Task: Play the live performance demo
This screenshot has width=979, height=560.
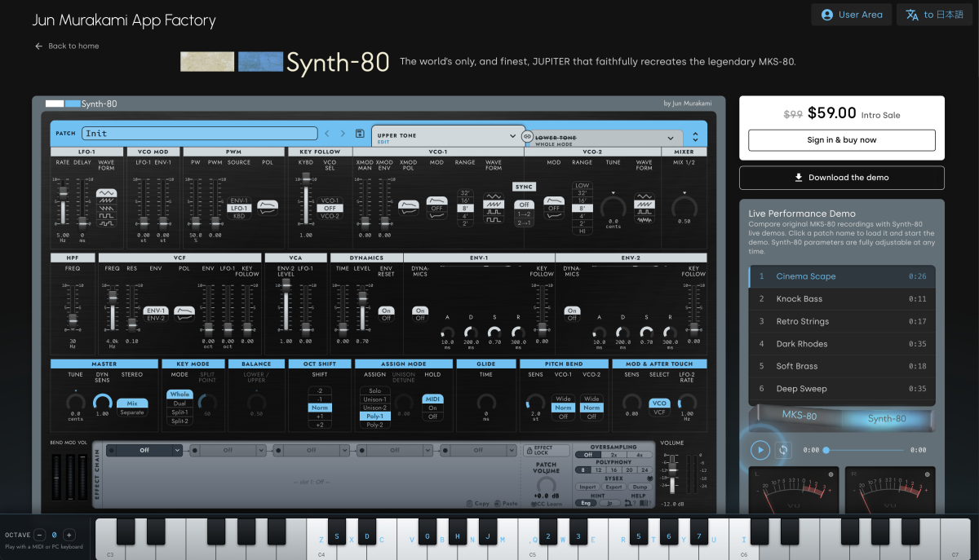Action: pyautogui.click(x=760, y=450)
